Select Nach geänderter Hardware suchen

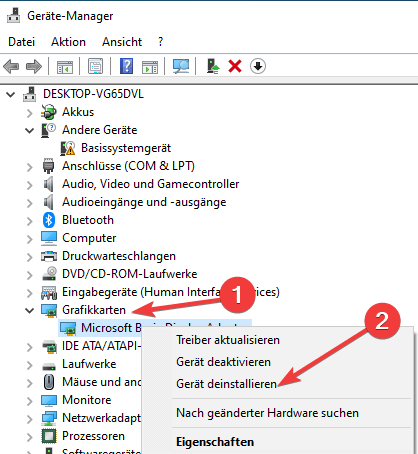coord(267,413)
